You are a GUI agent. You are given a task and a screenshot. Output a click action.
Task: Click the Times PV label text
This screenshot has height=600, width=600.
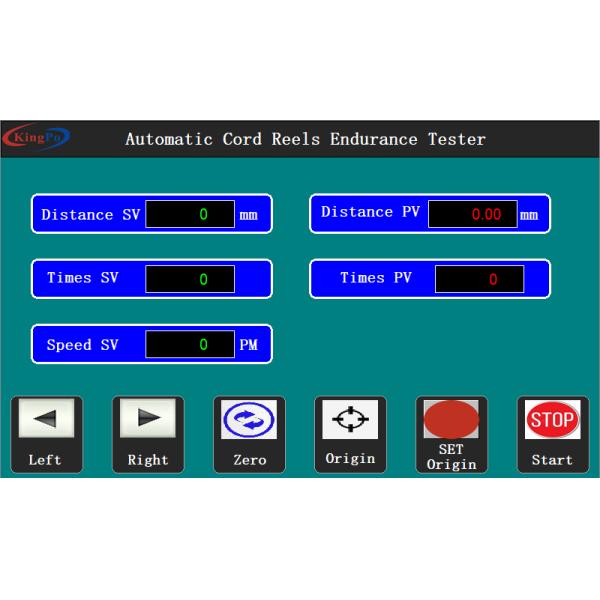click(x=376, y=278)
